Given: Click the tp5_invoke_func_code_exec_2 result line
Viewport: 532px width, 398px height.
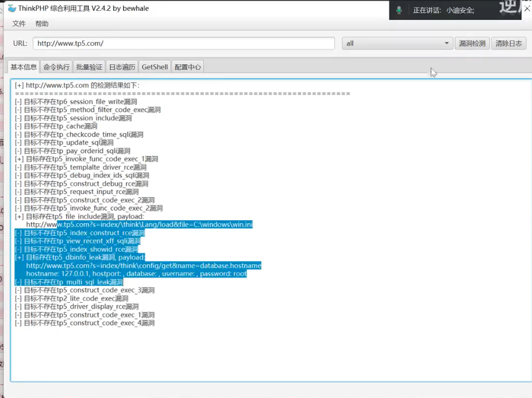Looking at the screenshot, I should (89, 208).
